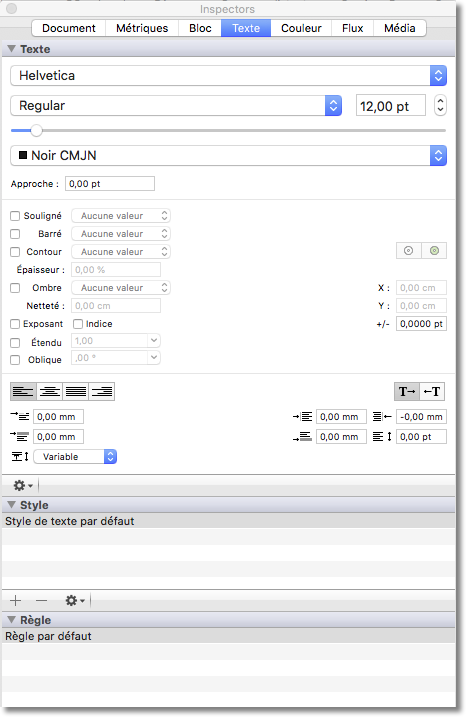Open gear menu below Style list

tap(75, 600)
